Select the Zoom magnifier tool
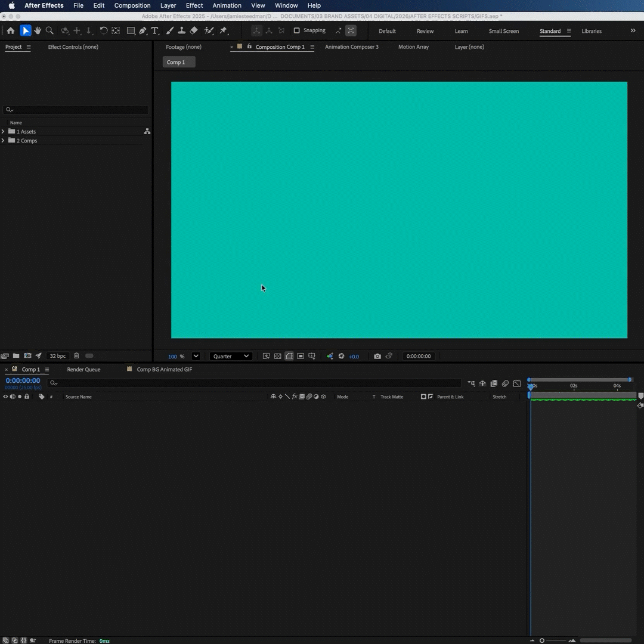 (49, 30)
